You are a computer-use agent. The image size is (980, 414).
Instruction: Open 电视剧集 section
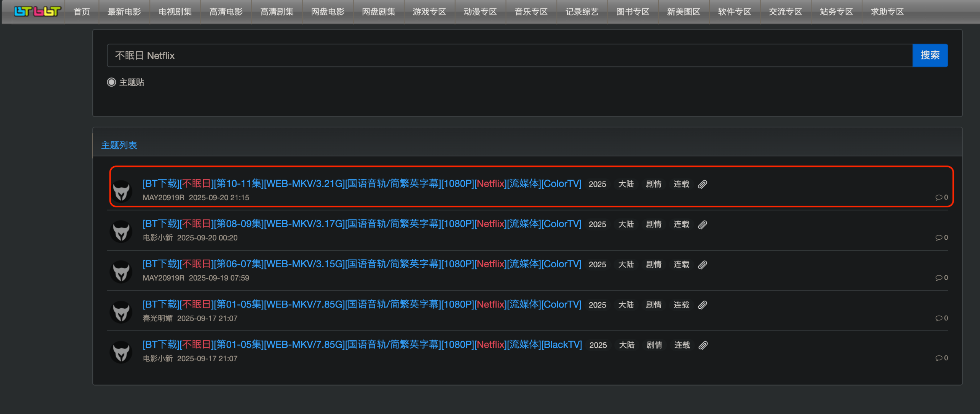pos(175,12)
